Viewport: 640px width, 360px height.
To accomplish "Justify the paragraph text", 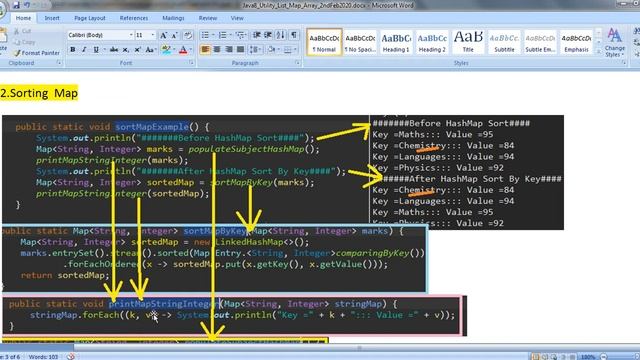I will 240,50.
